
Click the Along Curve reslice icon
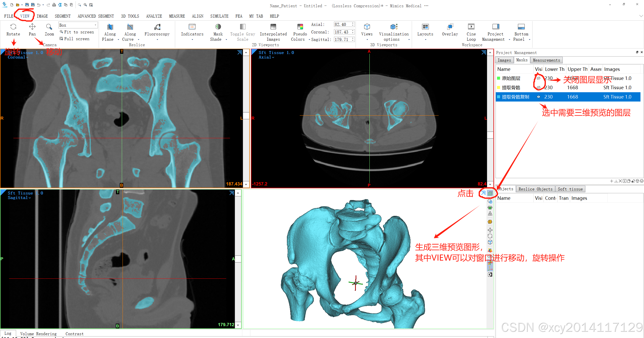[x=130, y=27]
